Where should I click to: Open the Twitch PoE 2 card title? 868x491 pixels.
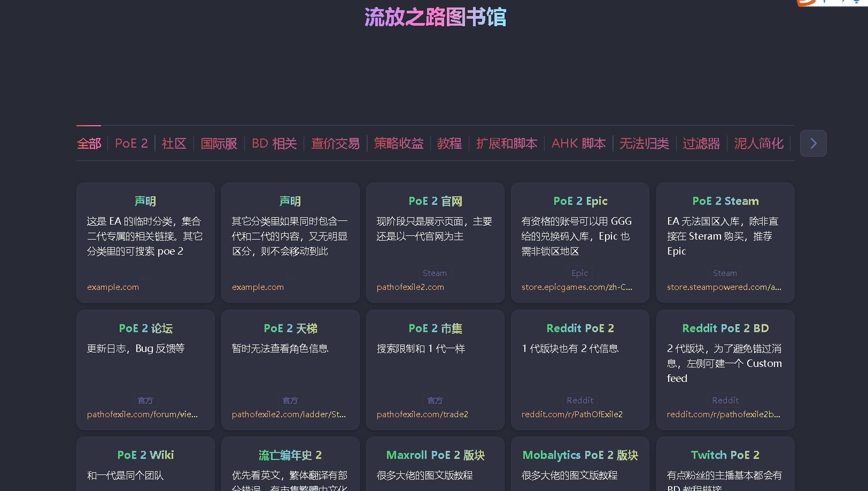(725, 455)
